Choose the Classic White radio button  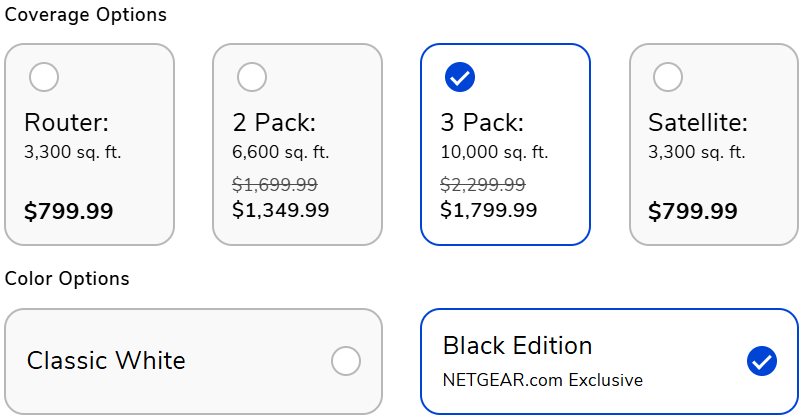click(x=346, y=361)
